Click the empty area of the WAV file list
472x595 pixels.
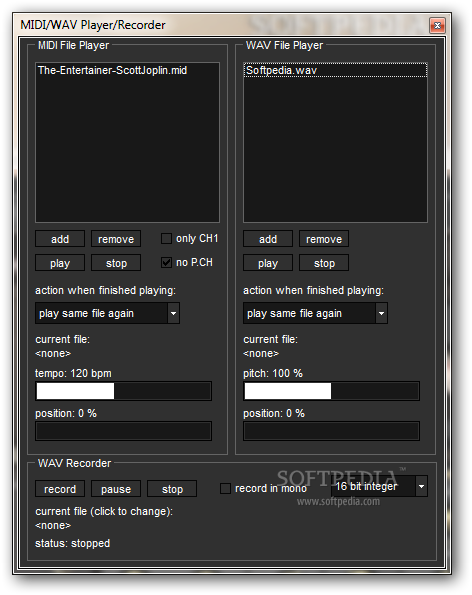[x=335, y=150]
